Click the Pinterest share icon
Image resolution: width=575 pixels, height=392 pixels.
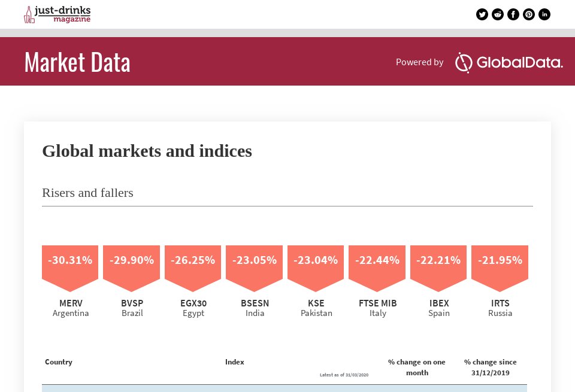click(x=529, y=14)
